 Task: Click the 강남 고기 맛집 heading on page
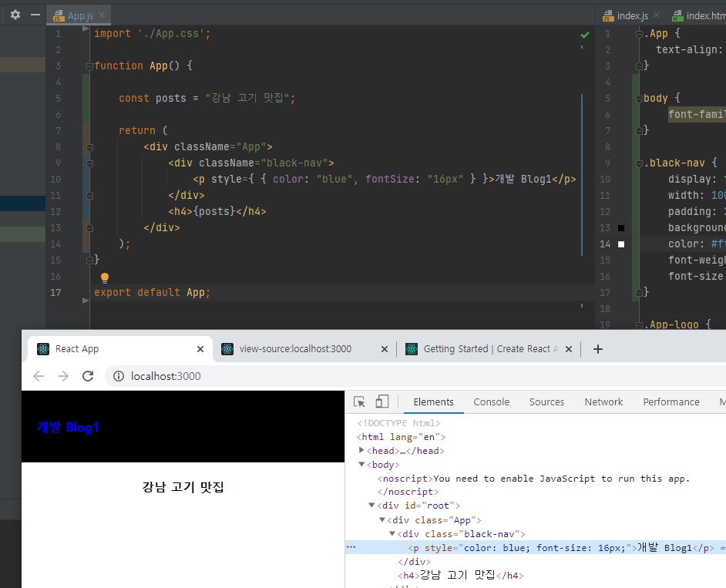click(183, 487)
